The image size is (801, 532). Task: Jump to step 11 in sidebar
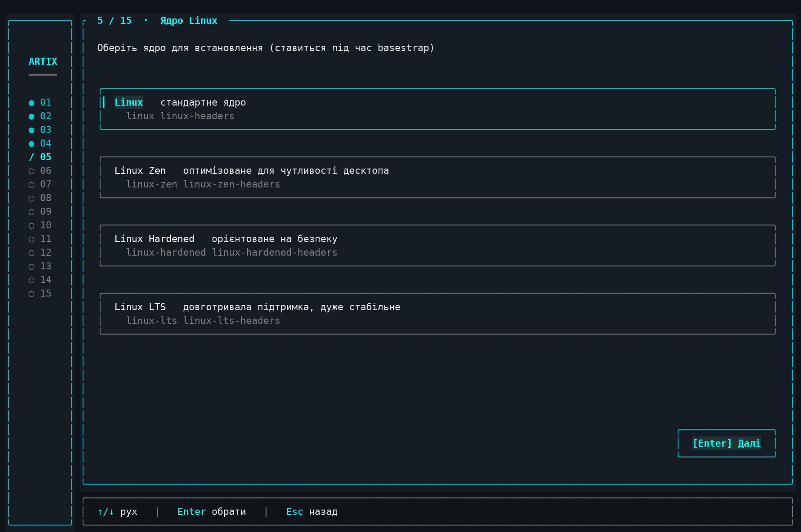coord(40,239)
